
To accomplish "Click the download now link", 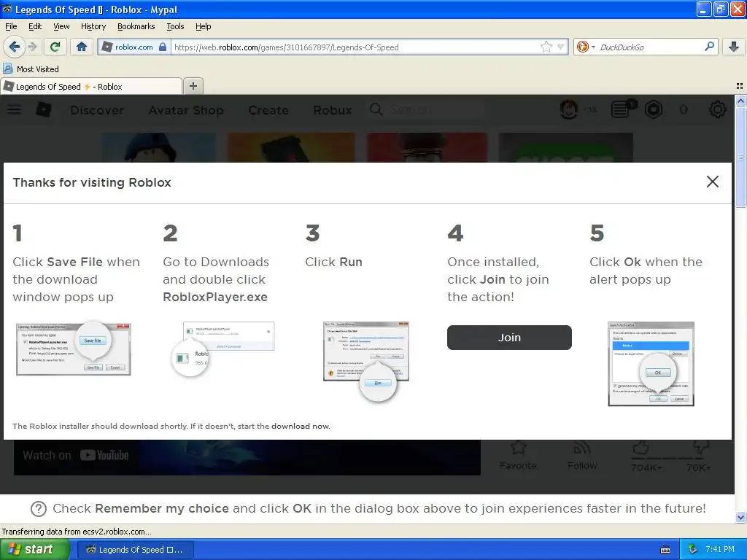I will 301,426.
